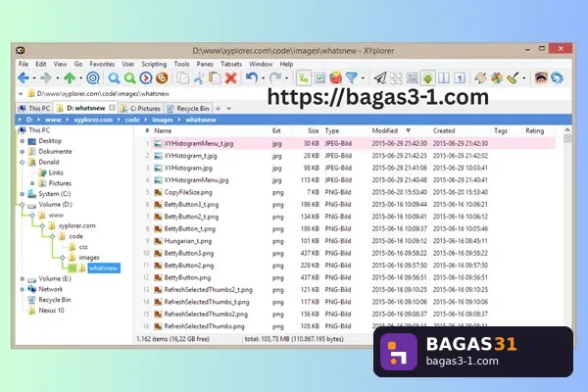
Task: Switch to the C: Pictures tab
Action: [140, 109]
